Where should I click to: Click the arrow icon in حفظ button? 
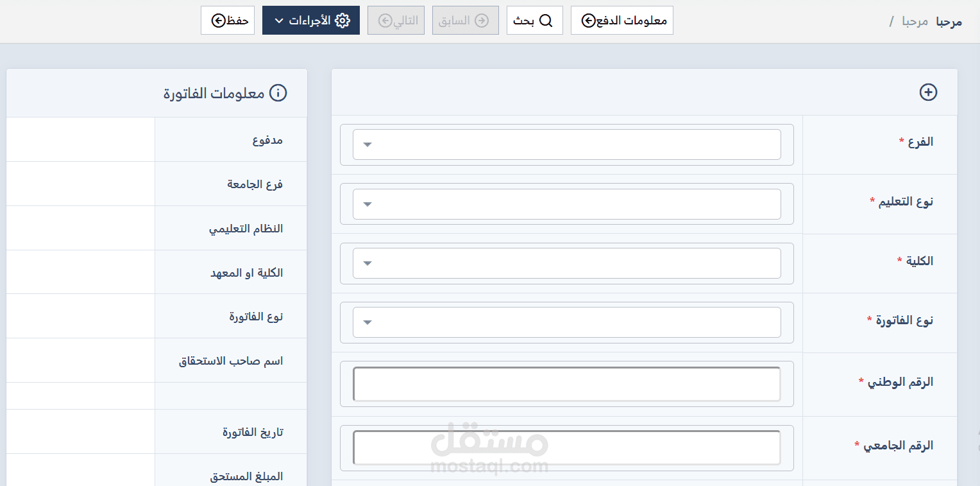point(219,21)
